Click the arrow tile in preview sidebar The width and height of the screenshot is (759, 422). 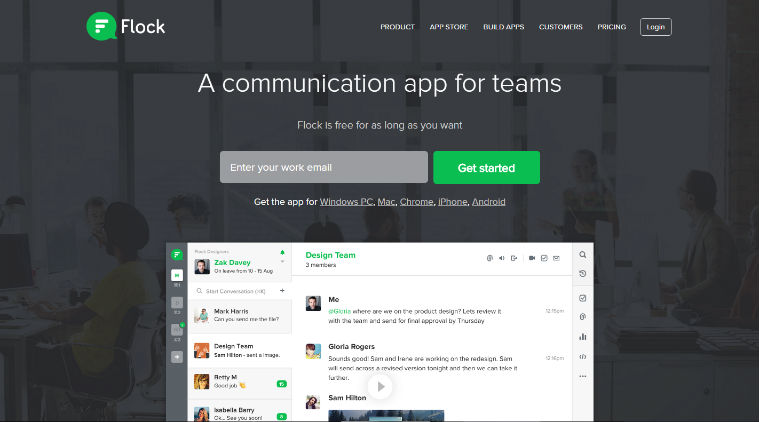(x=177, y=357)
